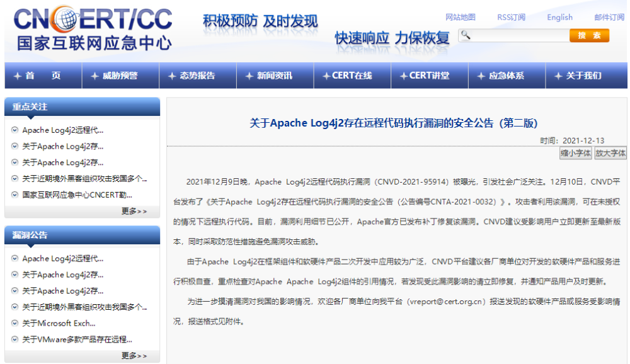Screen dimensions: 630x364
Task: Open the English site link
Action: (559, 17)
